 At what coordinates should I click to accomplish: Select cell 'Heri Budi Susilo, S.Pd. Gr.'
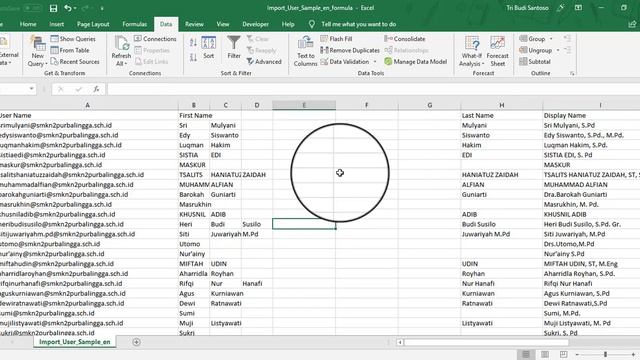(592, 224)
